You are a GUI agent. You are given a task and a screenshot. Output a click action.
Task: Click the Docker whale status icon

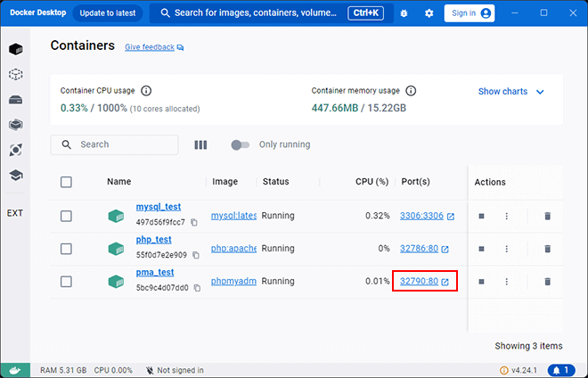tap(15, 371)
